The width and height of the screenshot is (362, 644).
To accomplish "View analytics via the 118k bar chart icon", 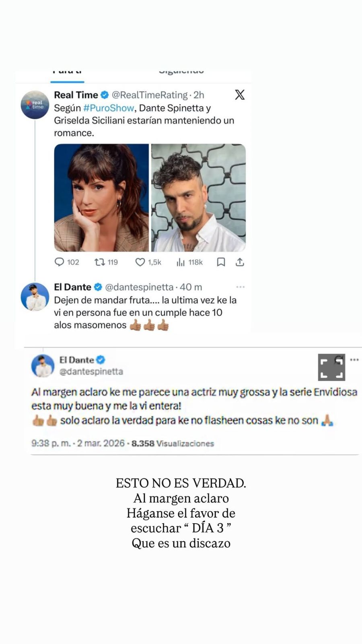I will (x=181, y=262).
